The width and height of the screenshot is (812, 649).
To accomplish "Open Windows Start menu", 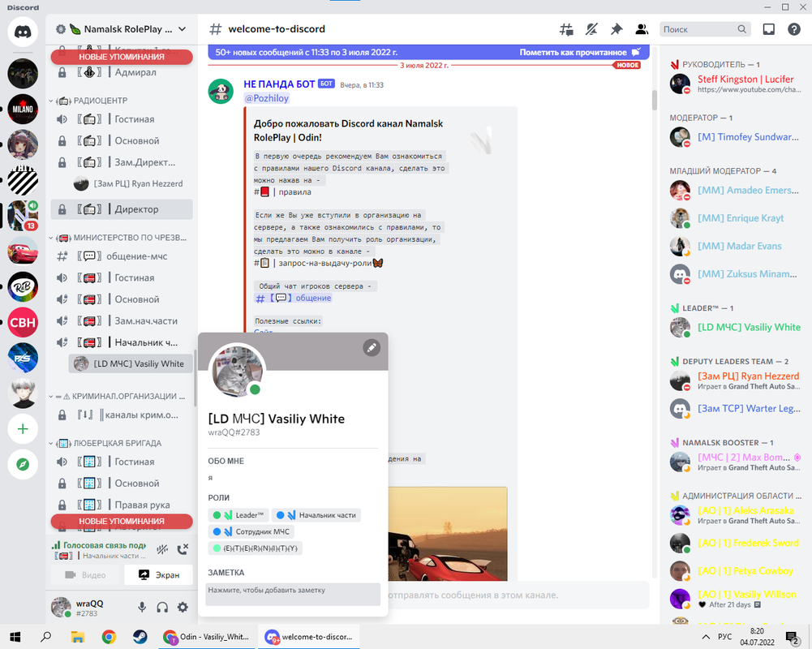I will click(x=15, y=637).
